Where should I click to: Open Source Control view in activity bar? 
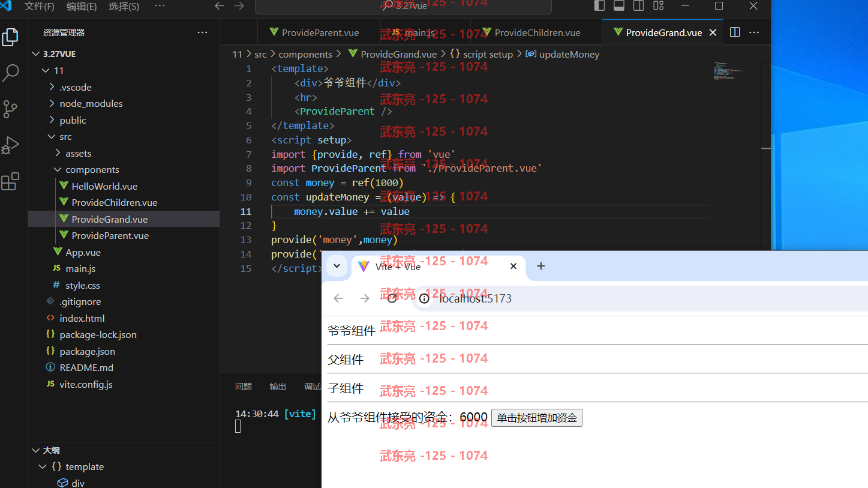[x=10, y=109]
